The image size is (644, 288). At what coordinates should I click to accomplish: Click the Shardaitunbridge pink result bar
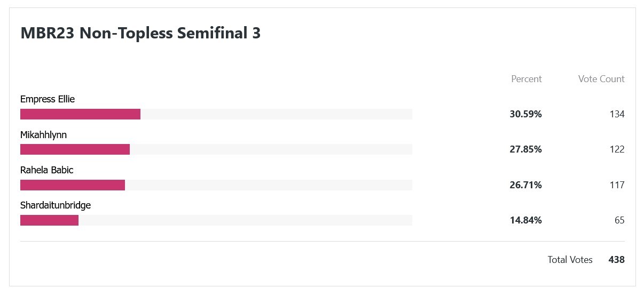coord(49,220)
